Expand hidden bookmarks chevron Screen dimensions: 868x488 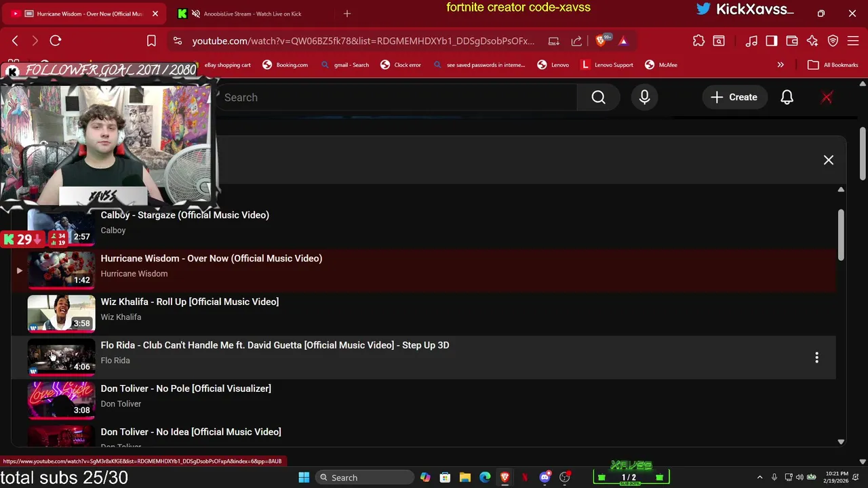click(781, 65)
